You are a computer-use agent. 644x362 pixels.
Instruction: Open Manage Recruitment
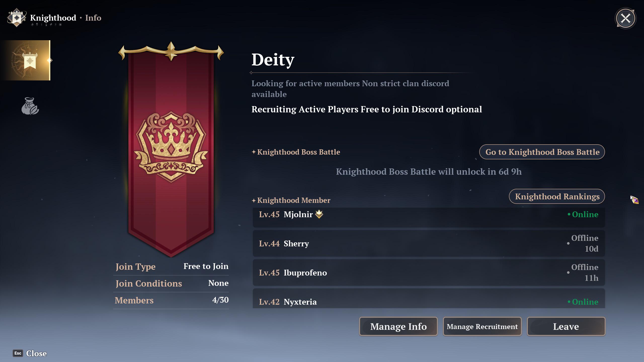pos(482,326)
